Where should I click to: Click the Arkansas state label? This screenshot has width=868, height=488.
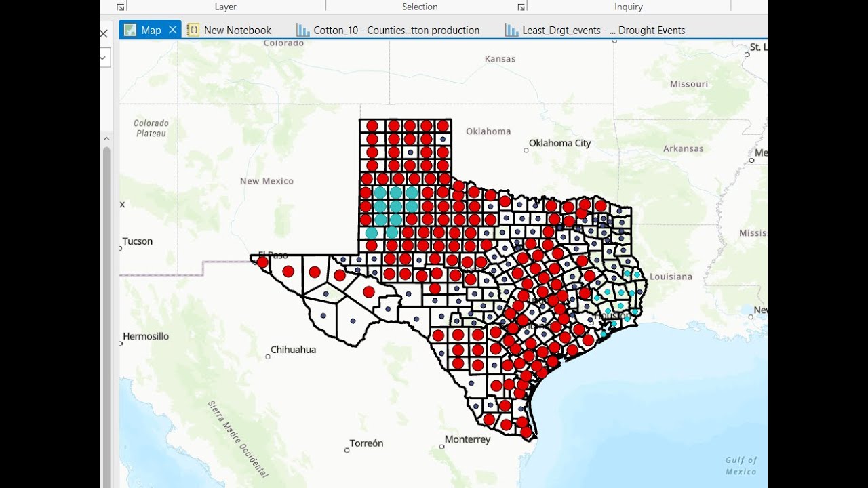683,148
